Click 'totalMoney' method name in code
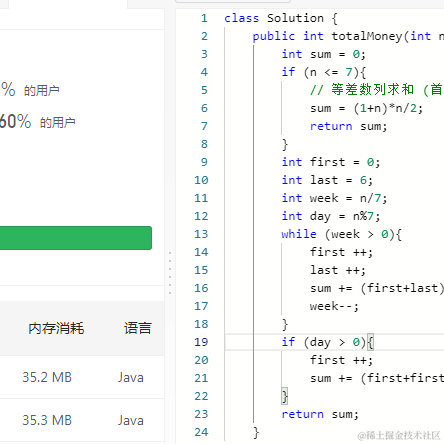The height and width of the screenshot is (444, 444). [367, 36]
